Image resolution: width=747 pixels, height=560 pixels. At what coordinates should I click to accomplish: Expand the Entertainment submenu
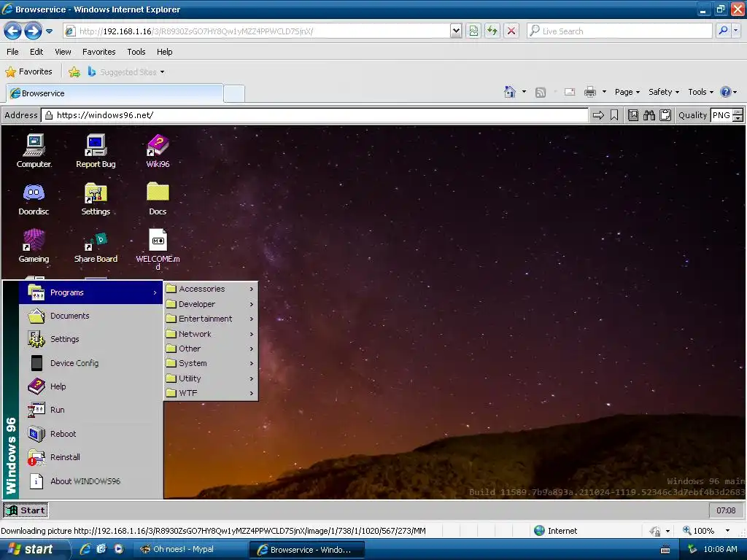pyautogui.click(x=211, y=319)
